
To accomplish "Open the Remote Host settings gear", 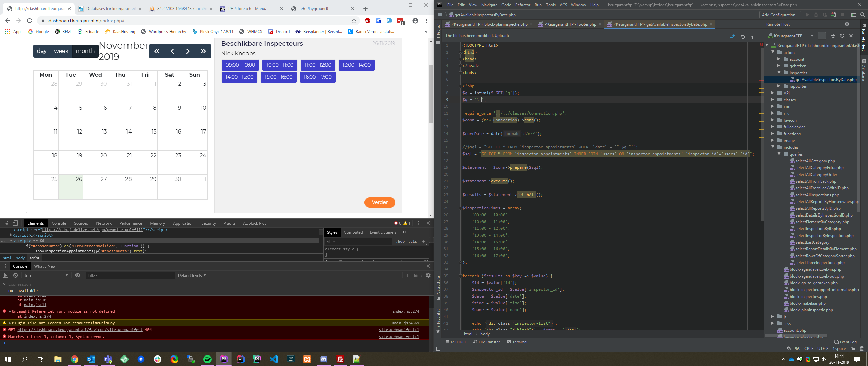I will (x=847, y=24).
